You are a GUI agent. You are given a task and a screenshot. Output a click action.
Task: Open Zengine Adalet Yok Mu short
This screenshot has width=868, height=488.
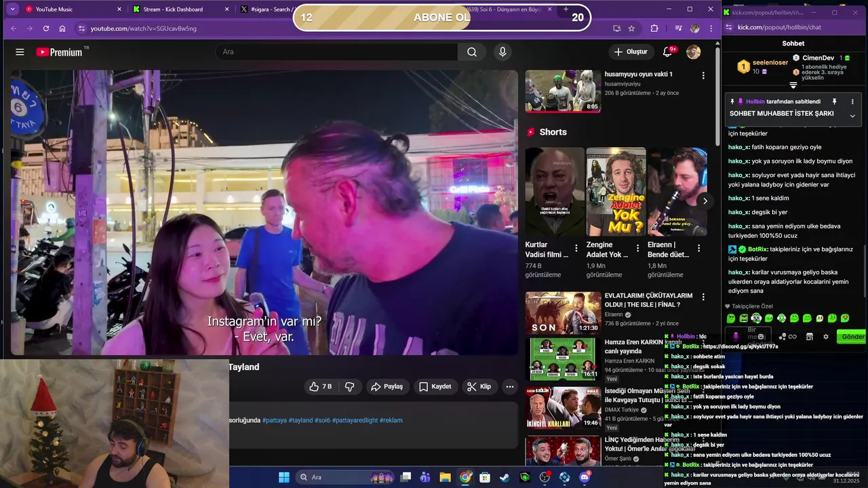[x=616, y=192]
